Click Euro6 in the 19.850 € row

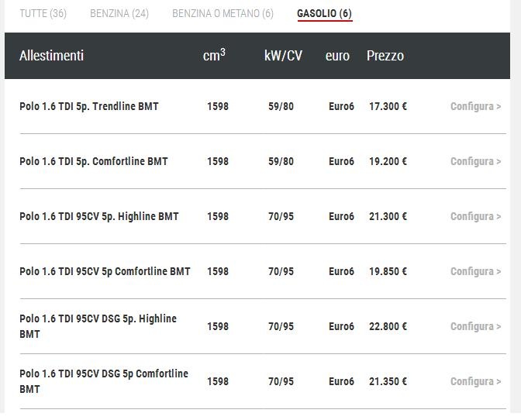coord(342,271)
